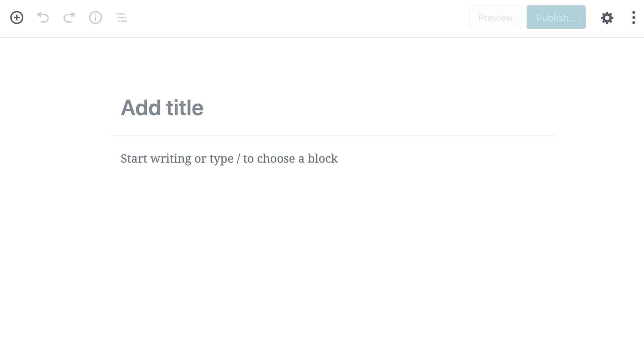The height and width of the screenshot is (353, 644).
Task: Open content structure via the info icon
Action: [x=95, y=17]
